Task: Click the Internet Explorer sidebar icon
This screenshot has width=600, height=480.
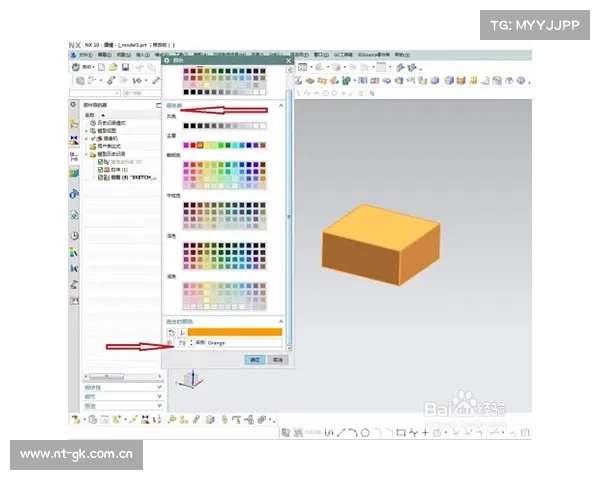Action: 73,194
